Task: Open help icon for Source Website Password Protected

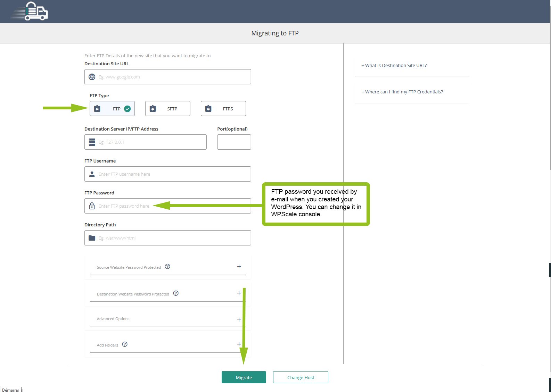Action: 167,267
